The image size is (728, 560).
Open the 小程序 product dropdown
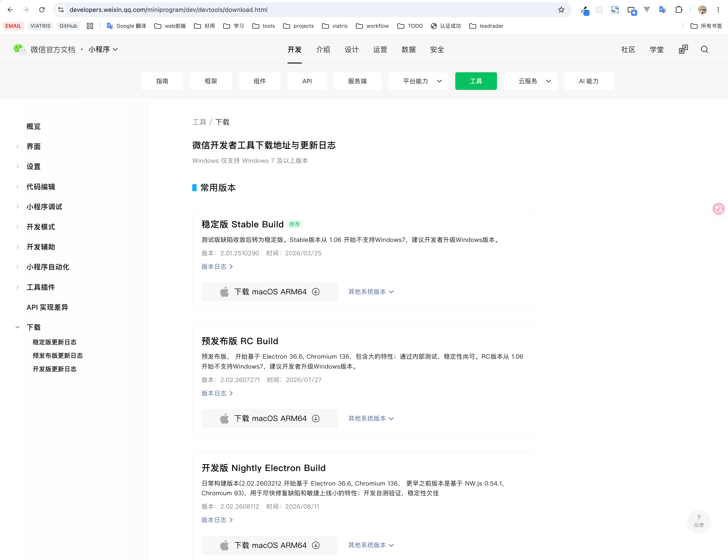click(x=103, y=49)
